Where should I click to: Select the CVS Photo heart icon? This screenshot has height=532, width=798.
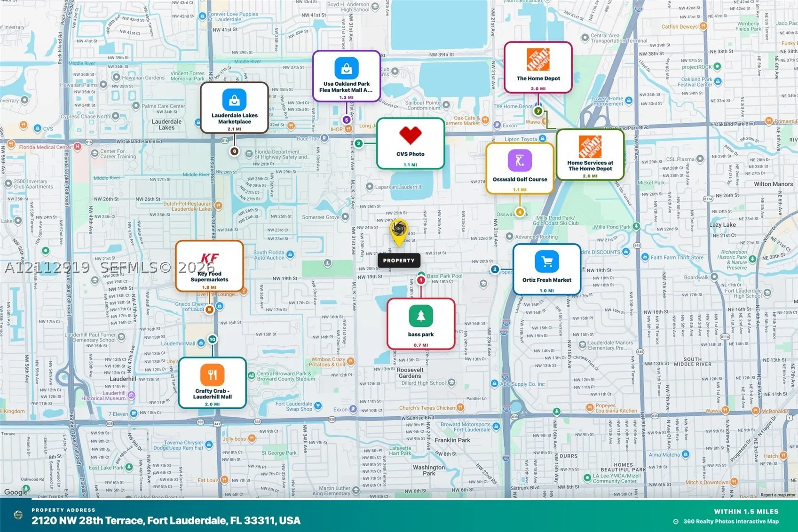click(410, 135)
